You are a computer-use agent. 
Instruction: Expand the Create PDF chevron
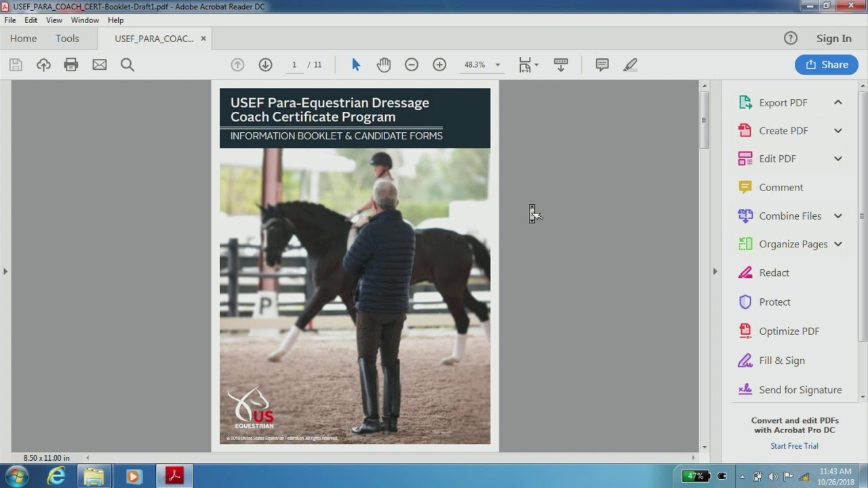[x=838, y=131]
